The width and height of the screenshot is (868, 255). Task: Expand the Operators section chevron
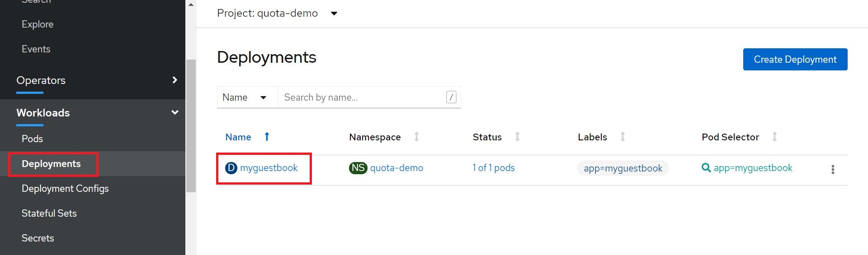(175, 80)
